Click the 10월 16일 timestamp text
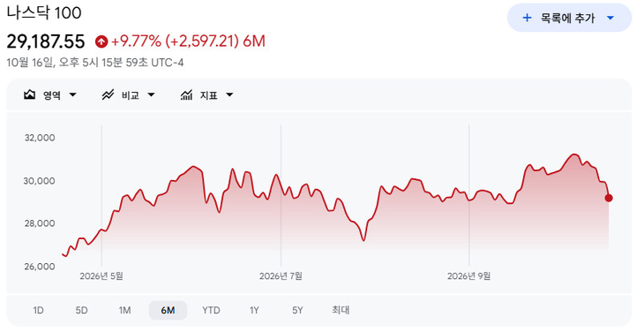The width and height of the screenshot is (644, 332). click(95, 63)
